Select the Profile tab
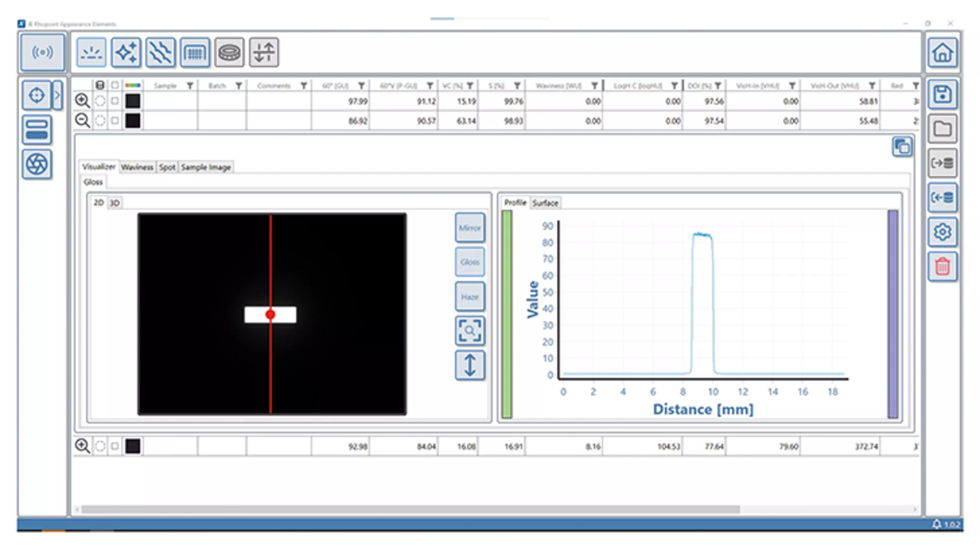 [x=515, y=203]
